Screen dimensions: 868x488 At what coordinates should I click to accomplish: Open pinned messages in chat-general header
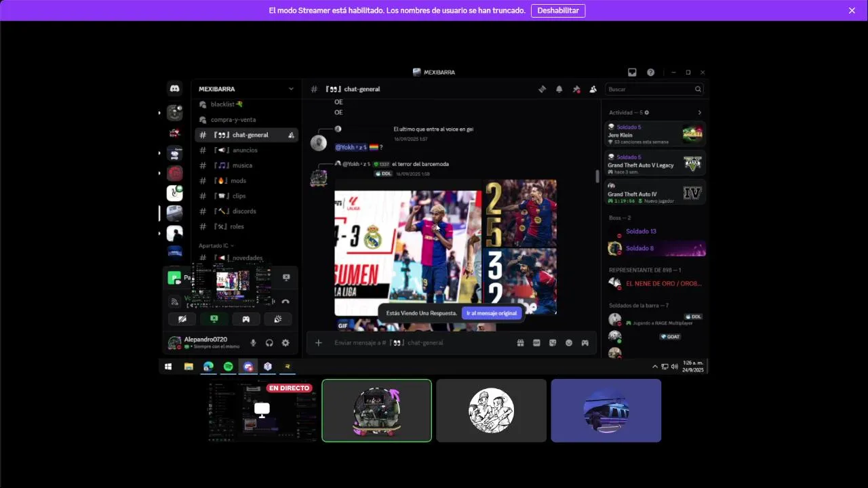pyautogui.click(x=576, y=89)
